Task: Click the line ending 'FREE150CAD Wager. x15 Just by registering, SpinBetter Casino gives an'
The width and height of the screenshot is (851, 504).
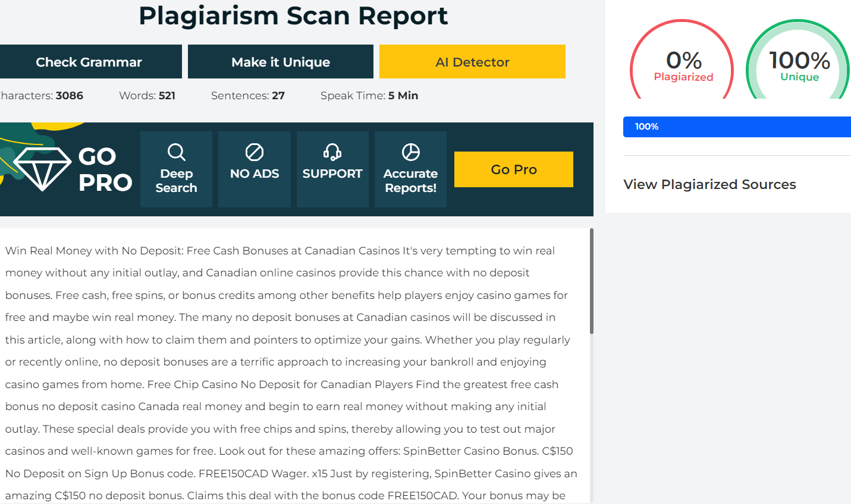Action: [x=291, y=474]
